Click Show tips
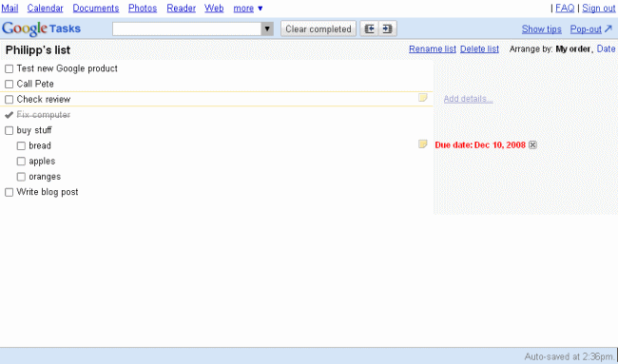The width and height of the screenshot is (618, 364). (x=542, y=29)
